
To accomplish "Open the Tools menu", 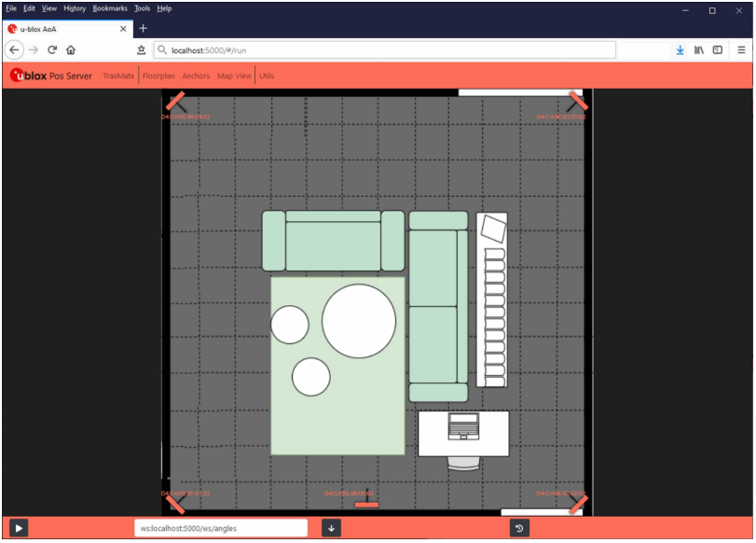I will tap(143, 8).
